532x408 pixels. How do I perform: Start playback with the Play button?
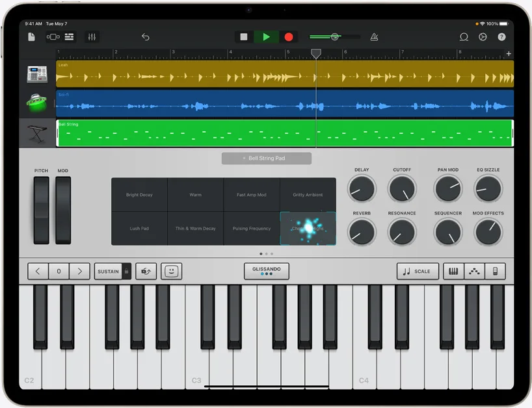pyautogui.click(x=266, y=37)
